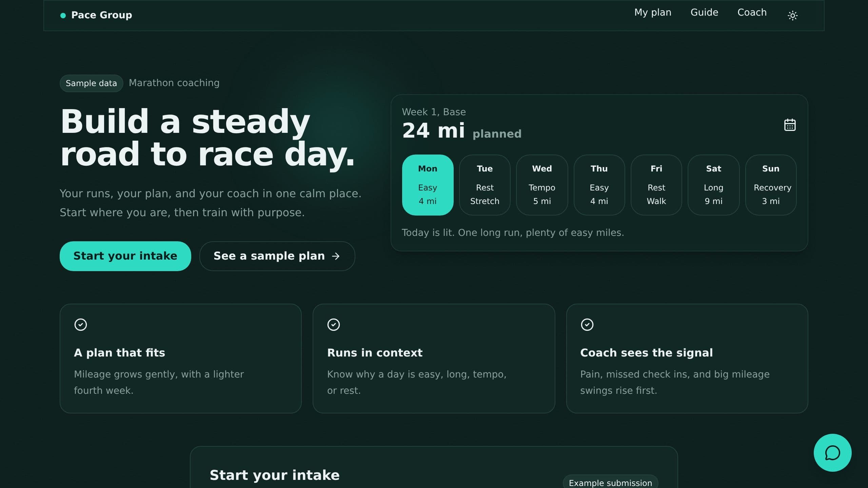Select the Wed Tempo 5 mi day
This screenshot has width=868, height=488.
coord(542,185)
